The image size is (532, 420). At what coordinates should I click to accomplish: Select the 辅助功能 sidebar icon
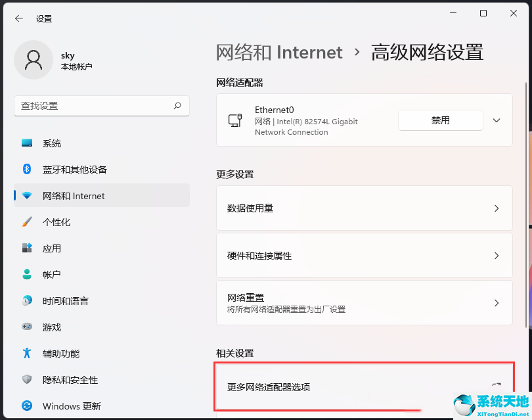26,354
